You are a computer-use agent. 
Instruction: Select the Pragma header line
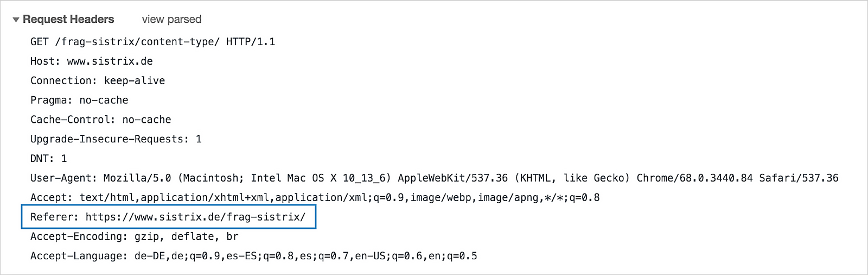pos(79,101)
